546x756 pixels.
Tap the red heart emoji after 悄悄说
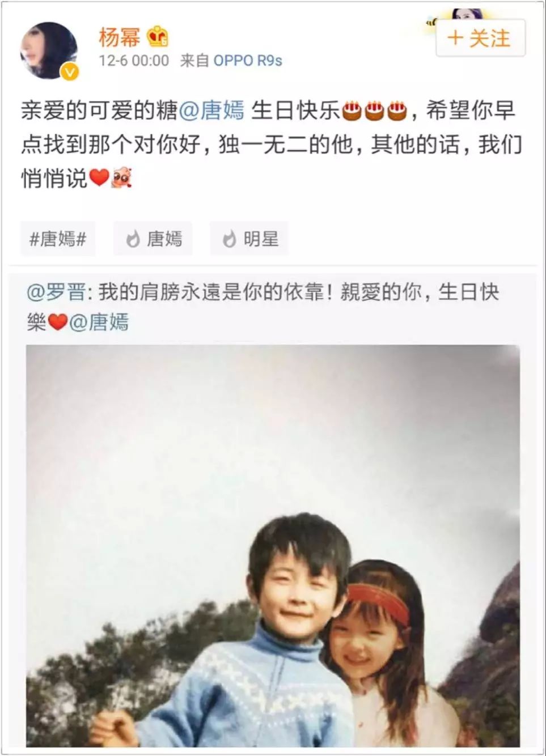(99, 178)
